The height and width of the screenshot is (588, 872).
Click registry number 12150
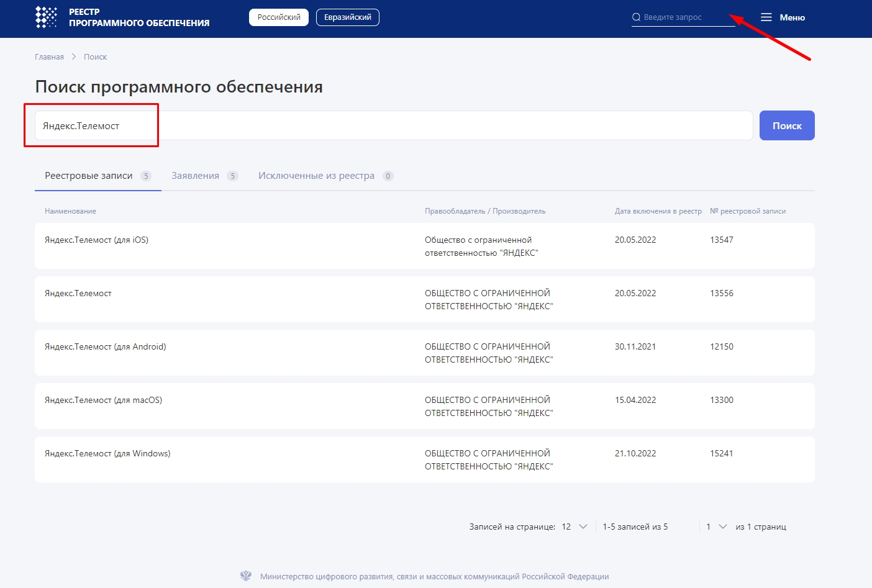[722, 346]
